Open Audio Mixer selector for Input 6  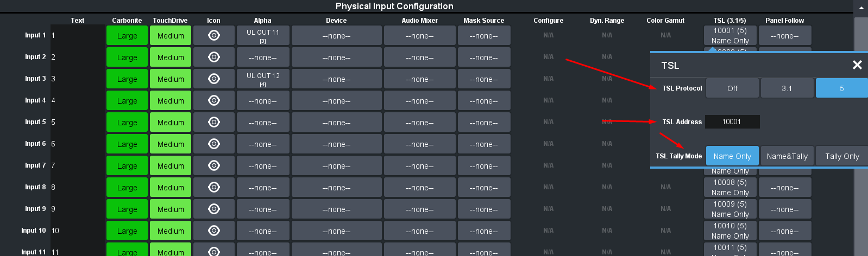click(x=419, y=144)
